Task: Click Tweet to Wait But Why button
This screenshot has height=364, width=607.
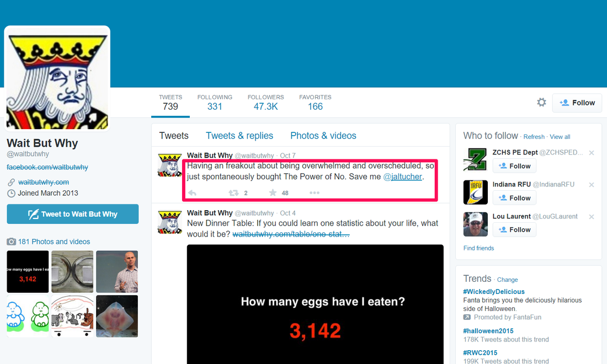Action: [73, 214]
